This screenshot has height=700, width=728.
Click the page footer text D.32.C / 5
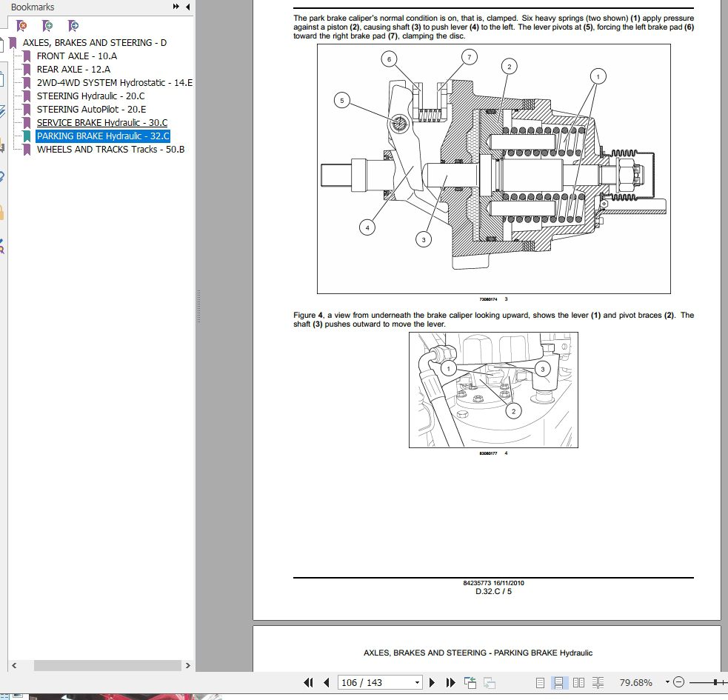(x=493, y=591)
